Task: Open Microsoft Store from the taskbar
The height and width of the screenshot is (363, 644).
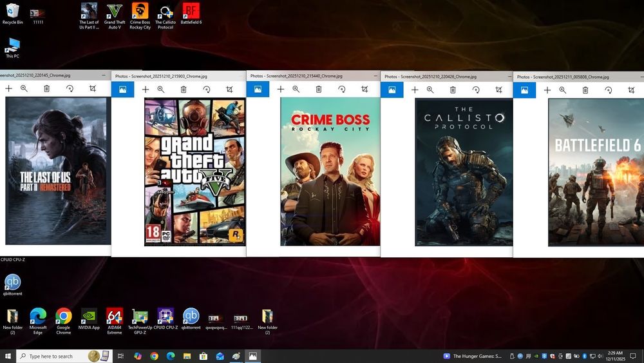Action: [x=204, y=356]
